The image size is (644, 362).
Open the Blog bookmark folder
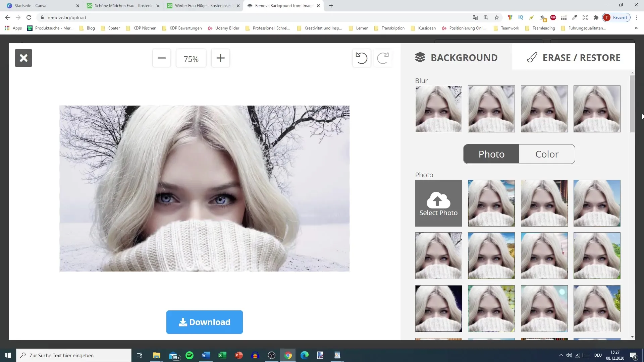pos(87,28)
